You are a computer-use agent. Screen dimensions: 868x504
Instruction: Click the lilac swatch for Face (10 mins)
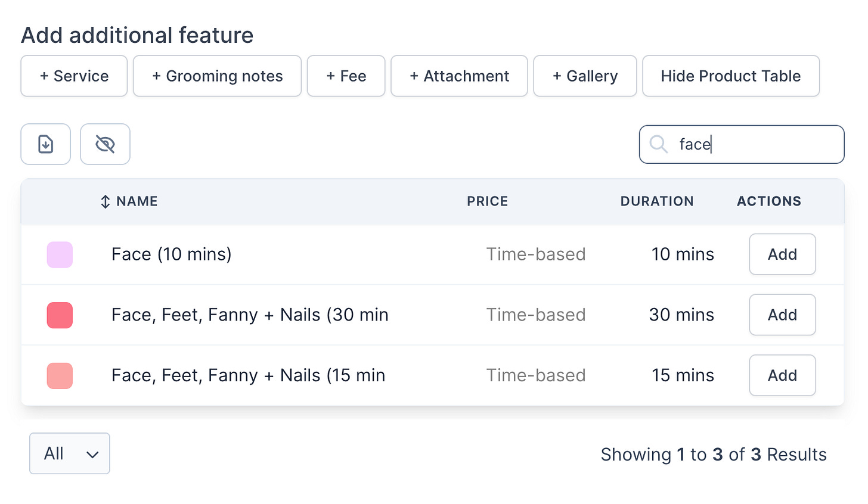coord(60,255)
